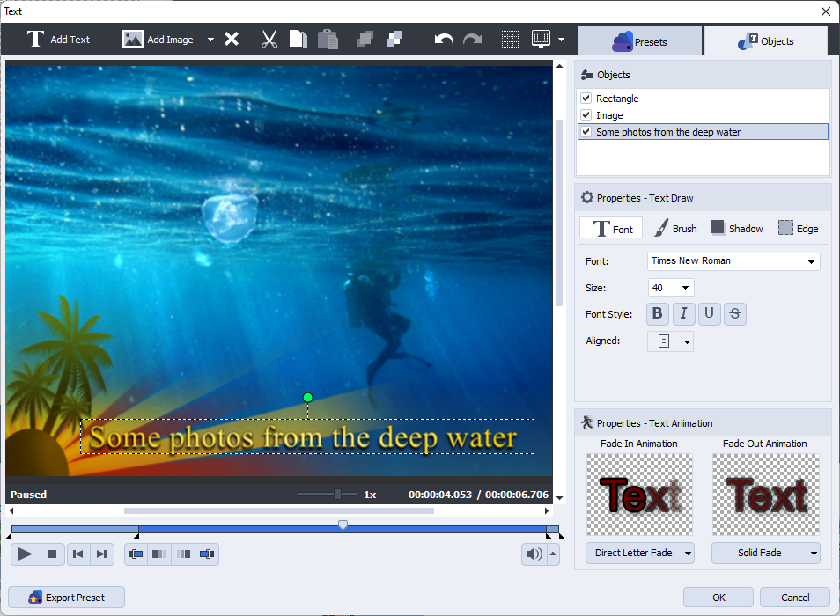Delete selected object with X icon
The image size is (840, 616).
tap(232, 40)
